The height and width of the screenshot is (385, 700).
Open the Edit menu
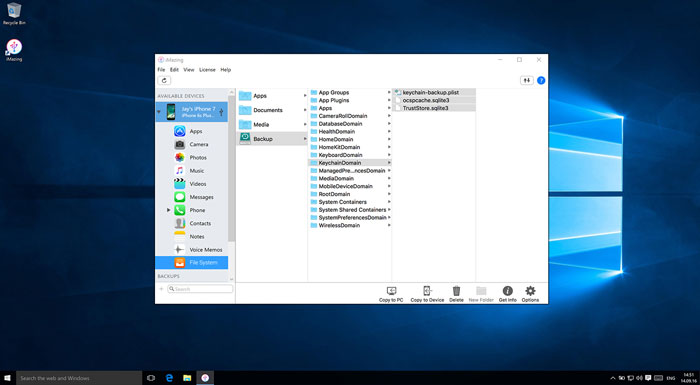174,70
